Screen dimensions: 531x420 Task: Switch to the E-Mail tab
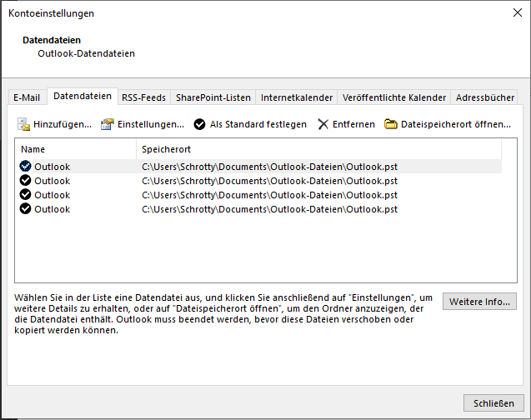[x=27, y=97]
